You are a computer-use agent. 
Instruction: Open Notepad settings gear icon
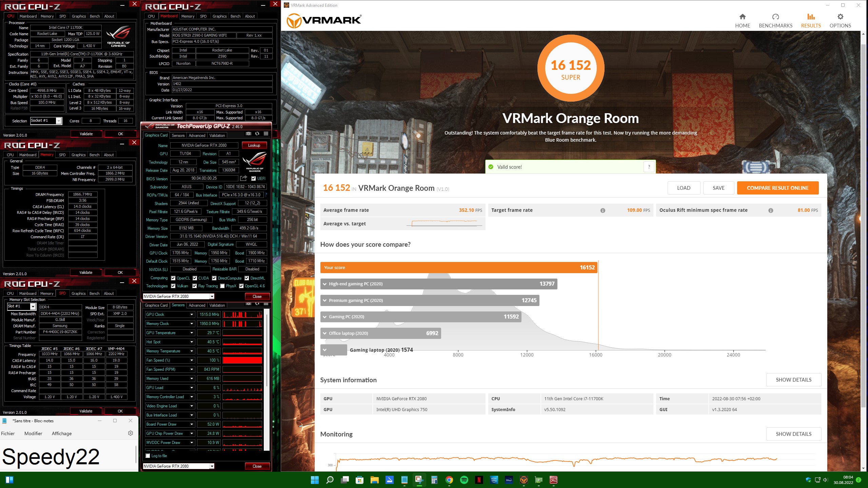(x=131, y=433)
